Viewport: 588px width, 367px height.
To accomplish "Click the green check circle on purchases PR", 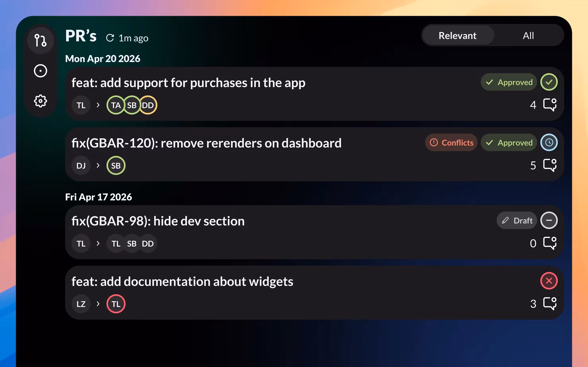I will pos(549,82).
